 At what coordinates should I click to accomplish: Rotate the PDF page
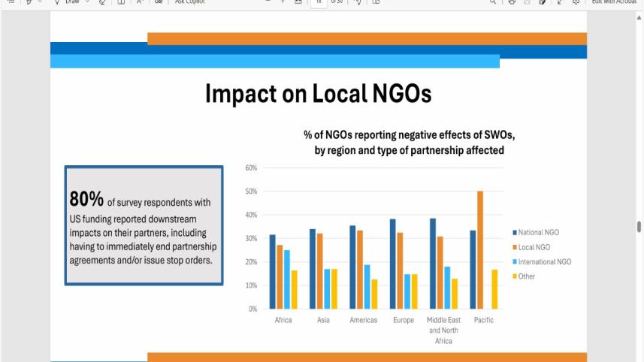click(x=359, y=2)
